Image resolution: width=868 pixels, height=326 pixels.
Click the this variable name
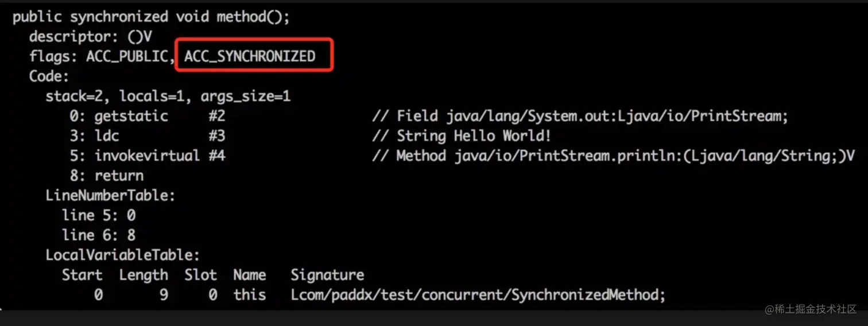coord(250,295)
